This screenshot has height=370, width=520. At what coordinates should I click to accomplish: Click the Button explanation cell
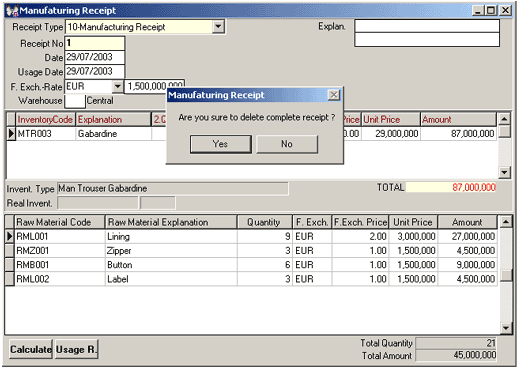[x=171, y=265]
